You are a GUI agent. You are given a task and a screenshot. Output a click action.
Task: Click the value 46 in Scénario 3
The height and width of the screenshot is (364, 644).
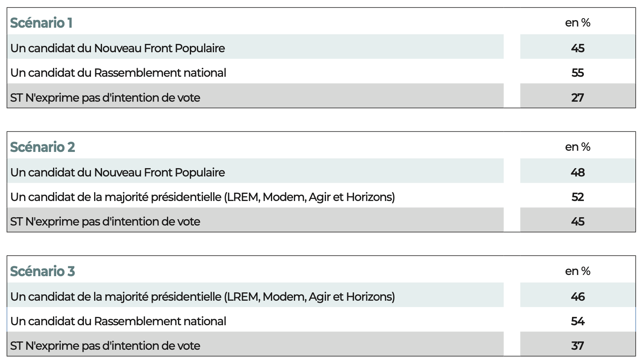pyautogui.click(x=578, y=297)
